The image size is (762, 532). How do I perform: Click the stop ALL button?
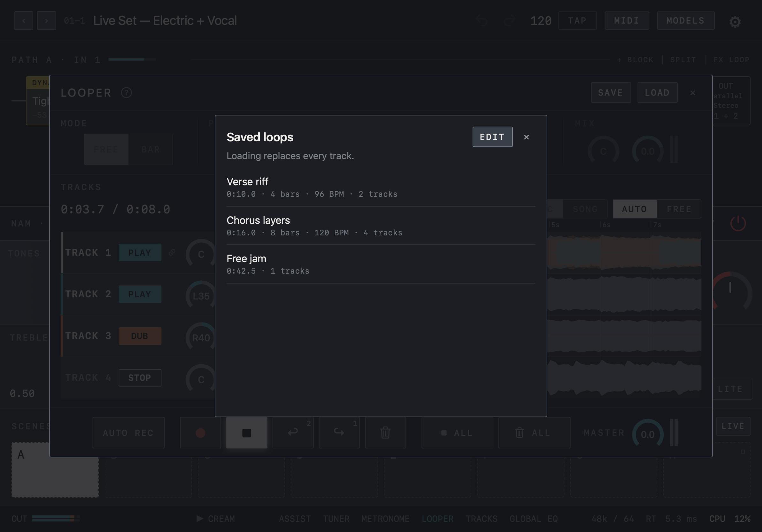[457, 432]
